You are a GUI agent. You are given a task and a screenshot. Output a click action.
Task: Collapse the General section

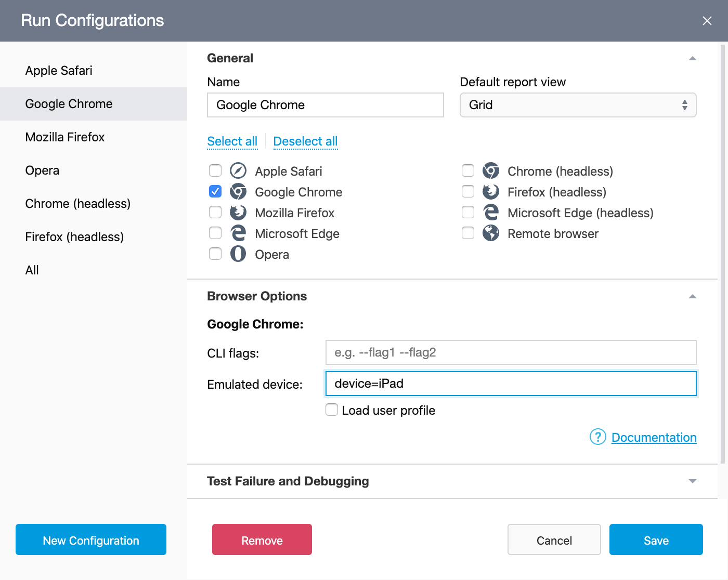[x=692, y=58]
